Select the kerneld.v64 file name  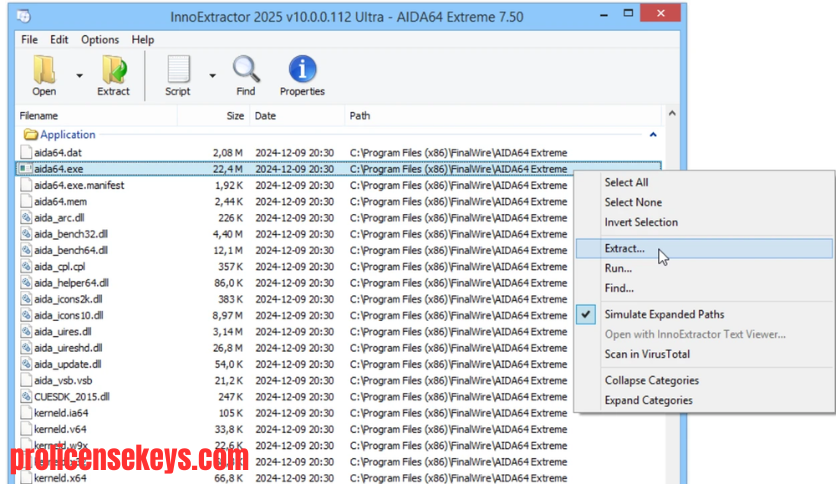(x=60, y=429)
